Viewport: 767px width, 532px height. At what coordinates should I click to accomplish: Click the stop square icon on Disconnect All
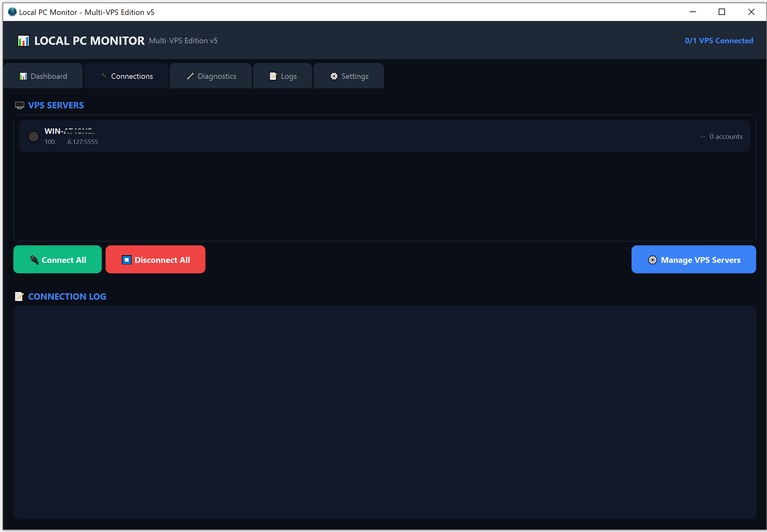(126, 260)
